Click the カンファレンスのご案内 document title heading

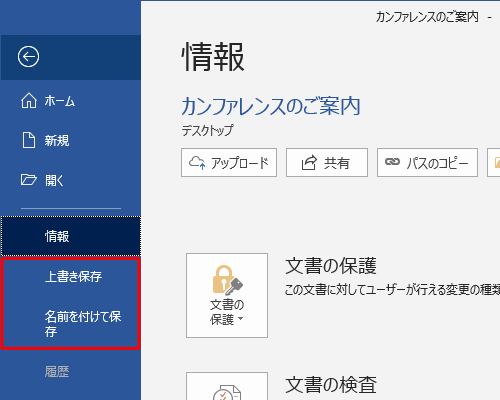[271, 107]
